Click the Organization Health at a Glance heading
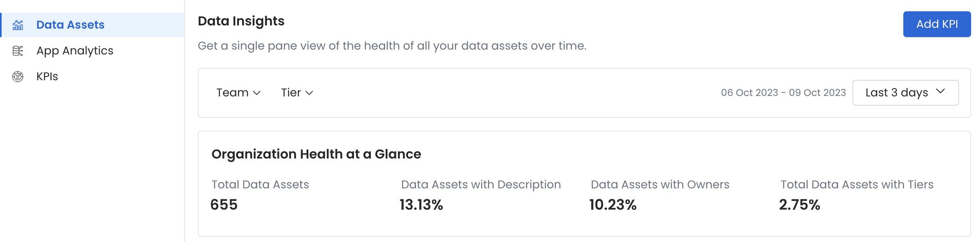 (x=316, y=154)
